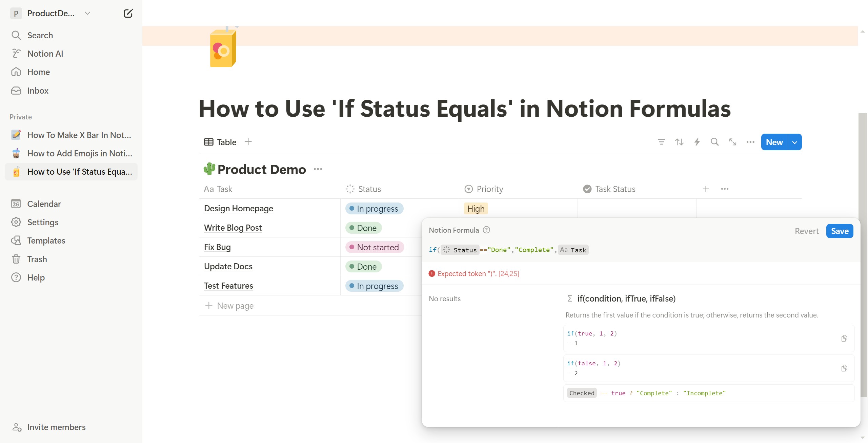This screenshot has height=443, width=868.
Task: Open the view options three-dot menu
Action: click(750, 142)
